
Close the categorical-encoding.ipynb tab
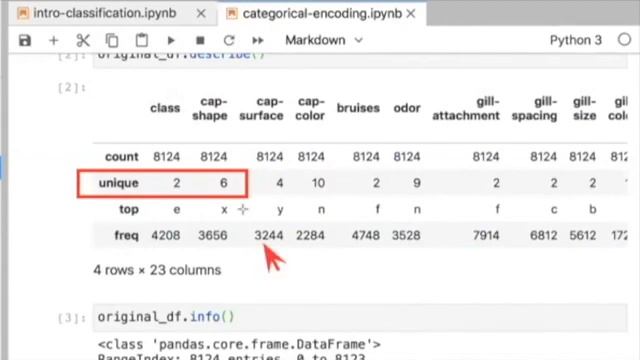[411, 14]
